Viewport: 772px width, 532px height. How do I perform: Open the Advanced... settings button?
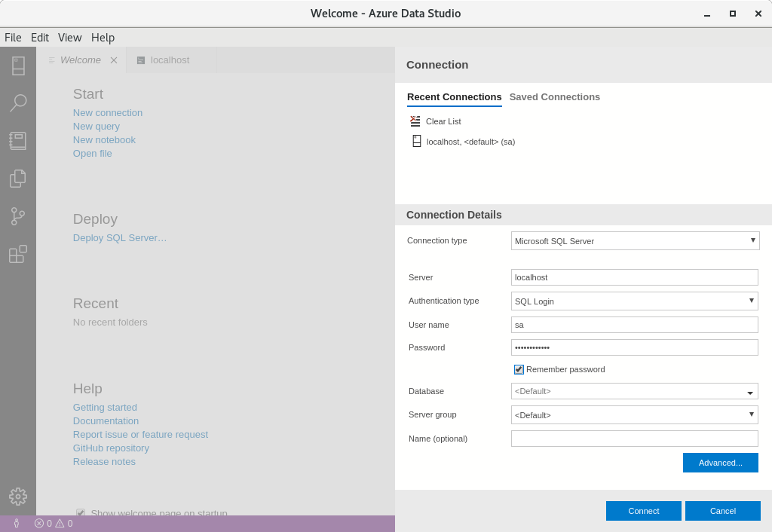[x=720, y=463]
